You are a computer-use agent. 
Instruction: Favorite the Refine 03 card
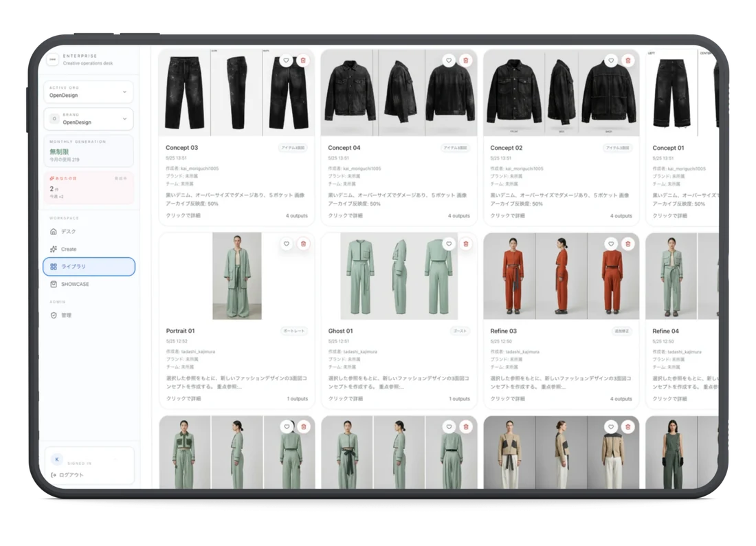[x=611, y=243]
